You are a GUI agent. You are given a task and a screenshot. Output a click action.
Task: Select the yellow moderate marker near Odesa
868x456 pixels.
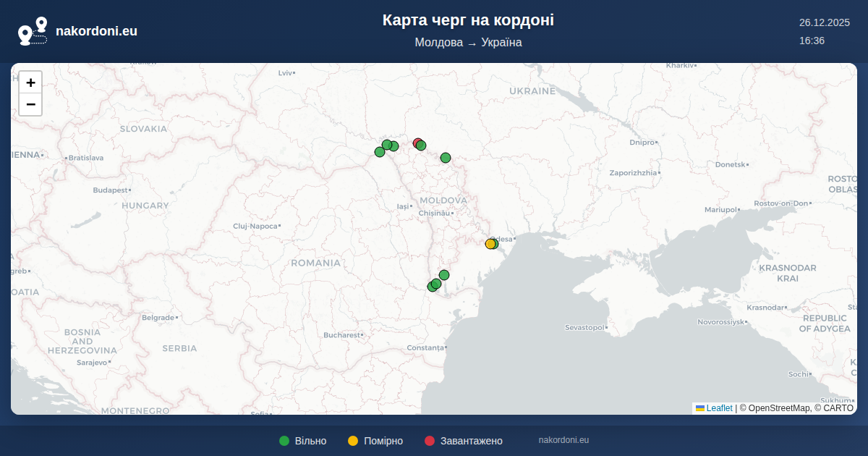tap(490, 244)
